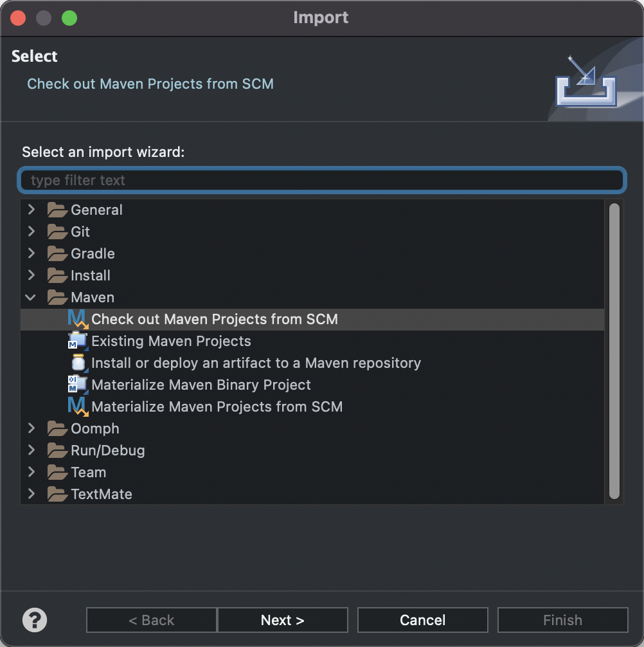The image size is (644, 647).
Task: Select Existing Maven Projects wizard
Action: click(x=171, y=342)
